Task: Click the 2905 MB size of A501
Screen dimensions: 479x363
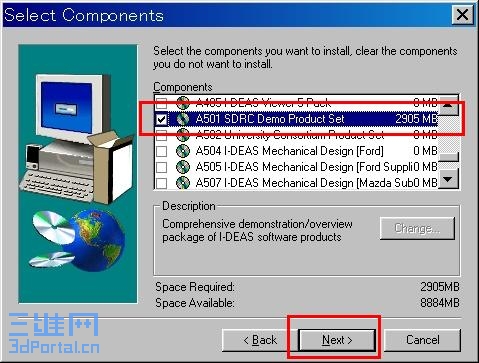Action: (416, 119)
